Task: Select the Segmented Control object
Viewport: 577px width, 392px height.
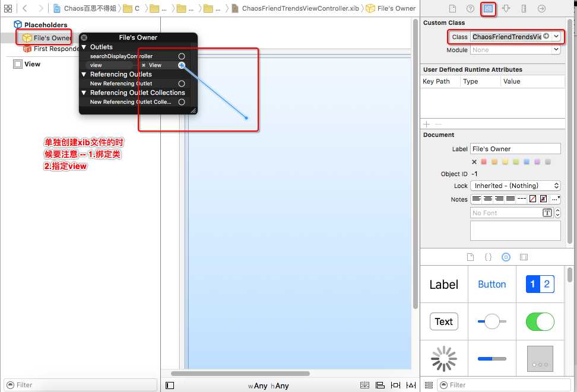Action: tap(540, 284)
